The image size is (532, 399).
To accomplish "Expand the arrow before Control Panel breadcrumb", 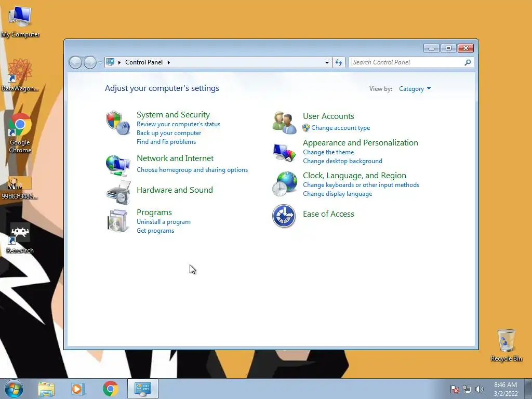I will (x=119, y=62).
